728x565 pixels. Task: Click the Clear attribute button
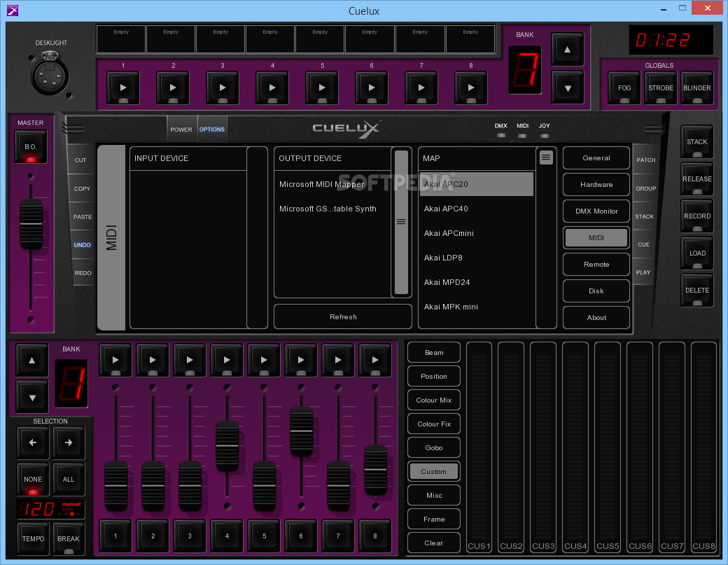(433, 543)
